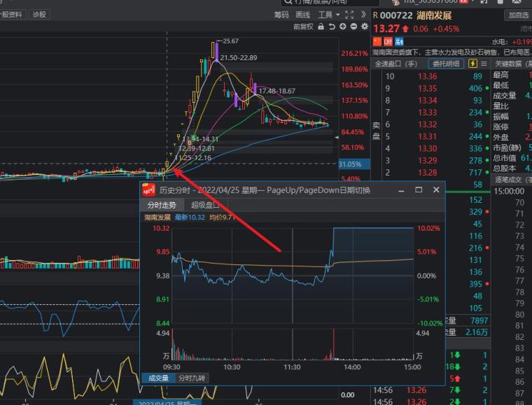The height and width of the screenshot is (405, 532).
Task: Select sell level 9 price 13.35
Action: click(x=427, y=88)
